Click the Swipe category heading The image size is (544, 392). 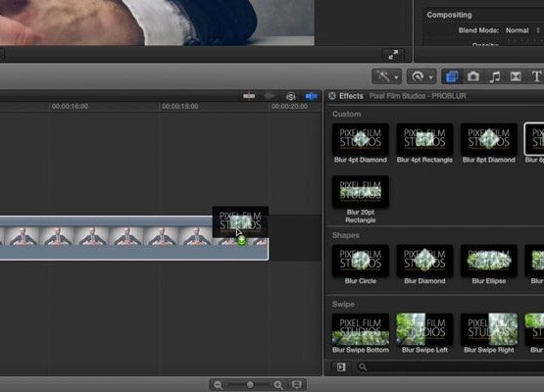(x=343, y=304)
